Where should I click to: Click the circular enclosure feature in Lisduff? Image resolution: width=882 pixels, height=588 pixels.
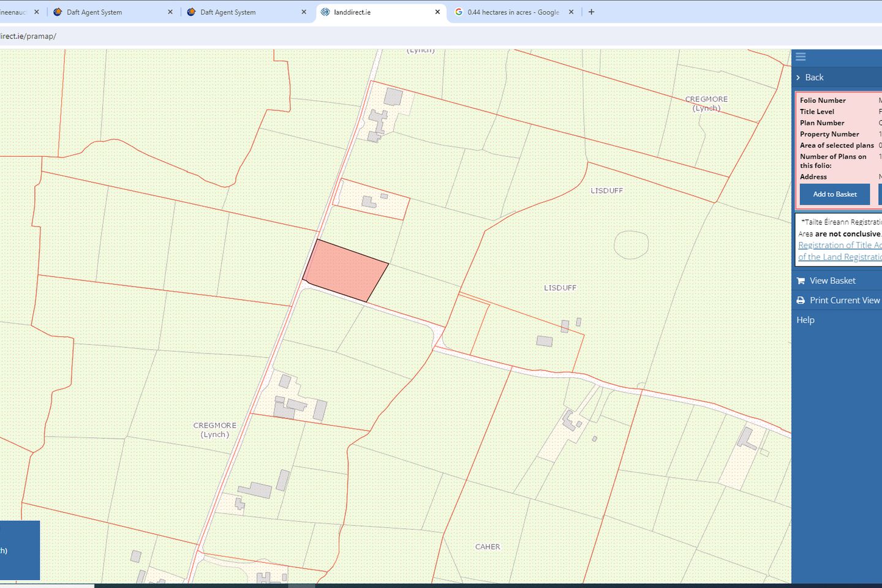click(x=631, y=245)
